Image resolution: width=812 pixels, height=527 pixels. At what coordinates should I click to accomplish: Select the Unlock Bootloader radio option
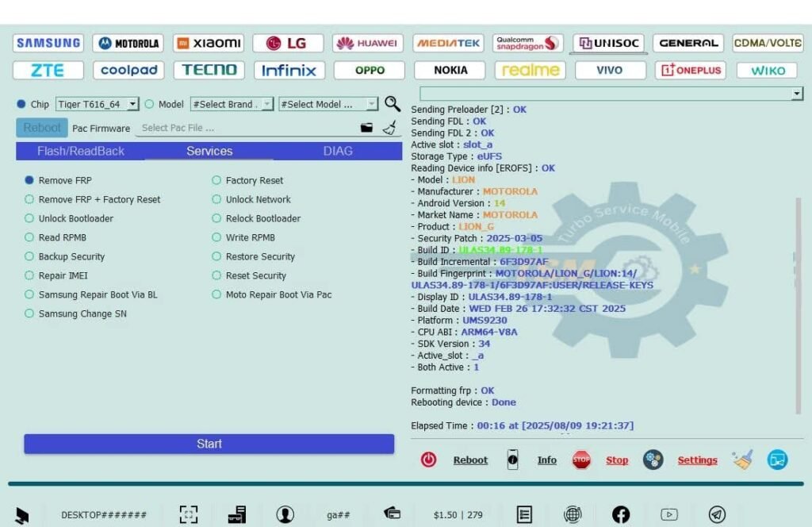coord(29,219)
